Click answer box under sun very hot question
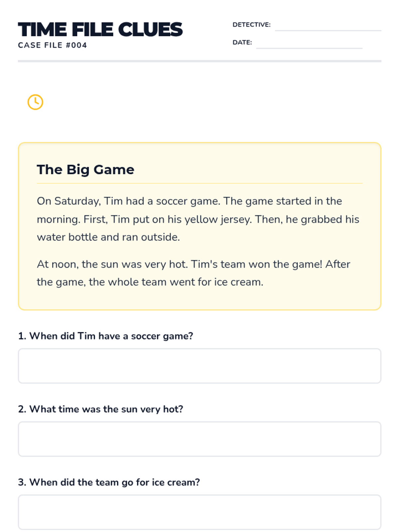 [x=199, y=439]
